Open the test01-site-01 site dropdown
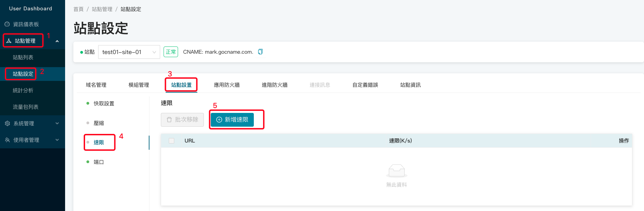 pos(129,52)
